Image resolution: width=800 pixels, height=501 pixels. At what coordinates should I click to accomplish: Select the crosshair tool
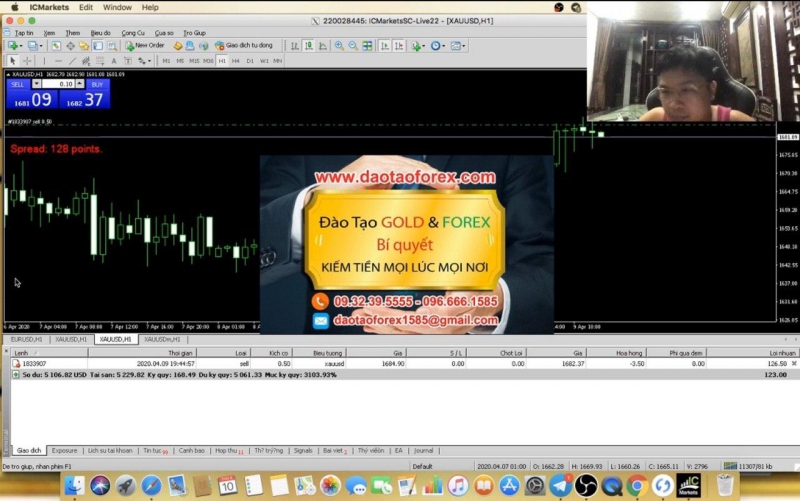(27, 61)
